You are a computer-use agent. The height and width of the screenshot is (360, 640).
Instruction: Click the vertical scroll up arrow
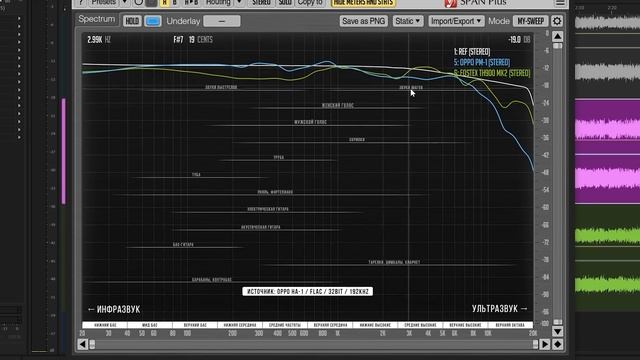(x=558, y=36)
